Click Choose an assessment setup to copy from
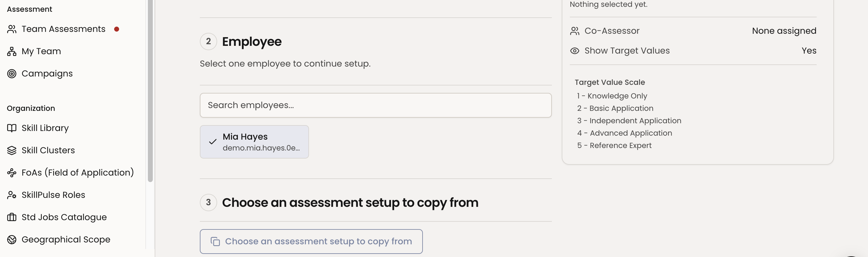Image resolution: width=868 pixels, height=257 pixels. (311, 242)
